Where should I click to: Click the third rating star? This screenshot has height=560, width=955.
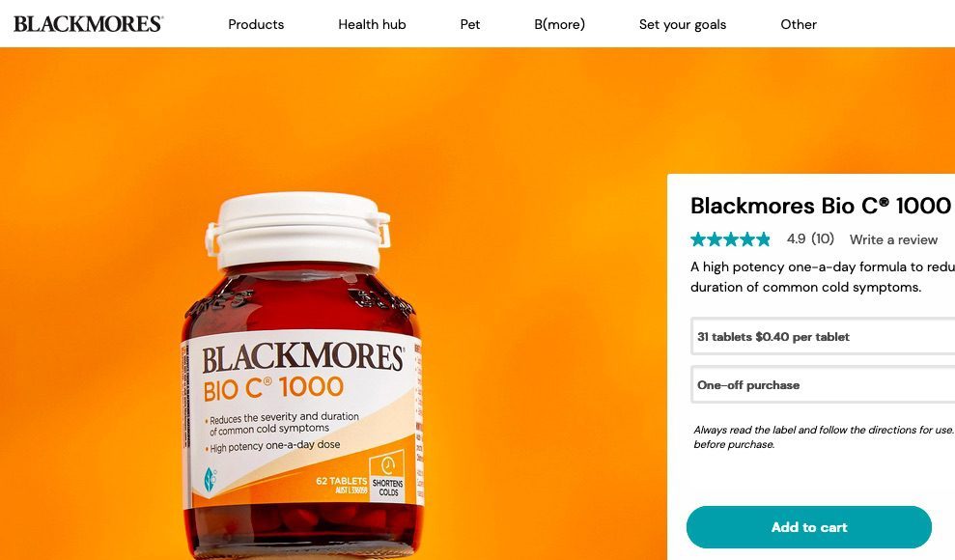tap(730, 239)
